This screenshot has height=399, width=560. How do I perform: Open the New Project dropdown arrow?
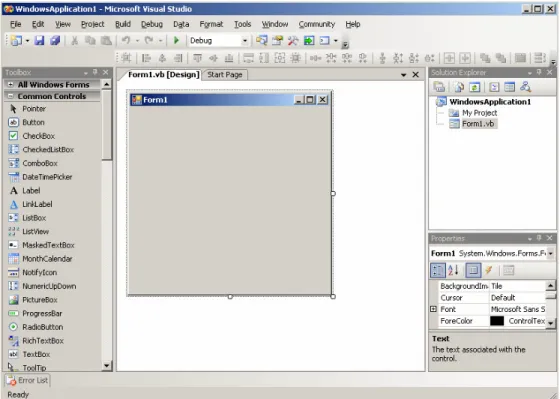27,41
